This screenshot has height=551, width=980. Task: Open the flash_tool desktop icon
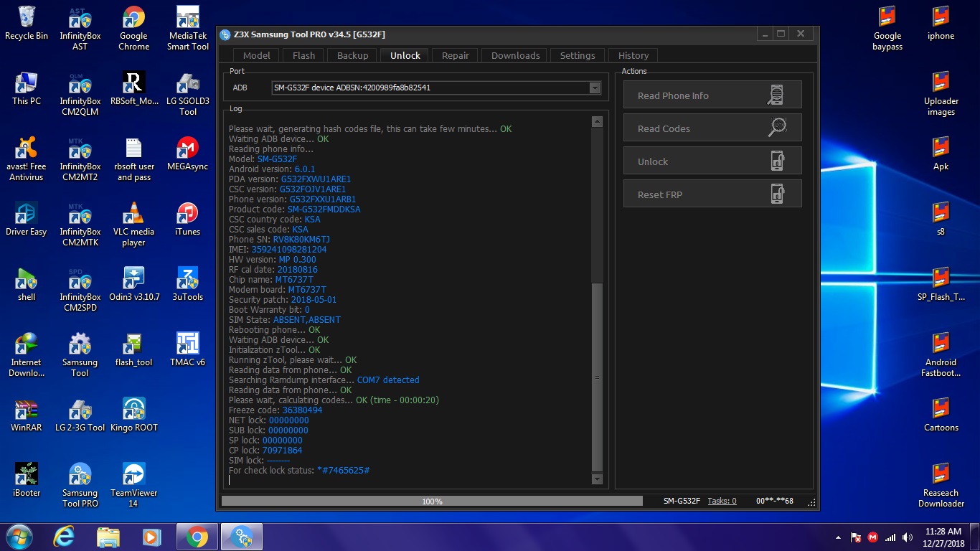[133, 350]
